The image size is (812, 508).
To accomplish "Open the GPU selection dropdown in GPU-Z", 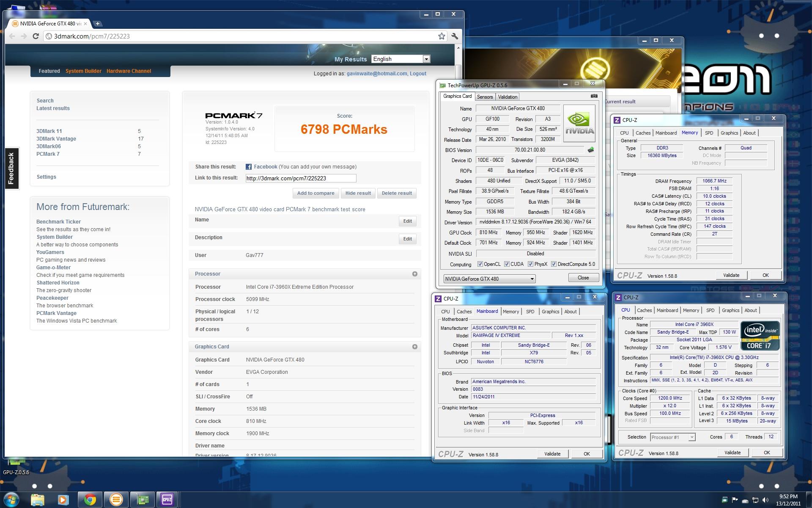I will [x=489, y=279].
